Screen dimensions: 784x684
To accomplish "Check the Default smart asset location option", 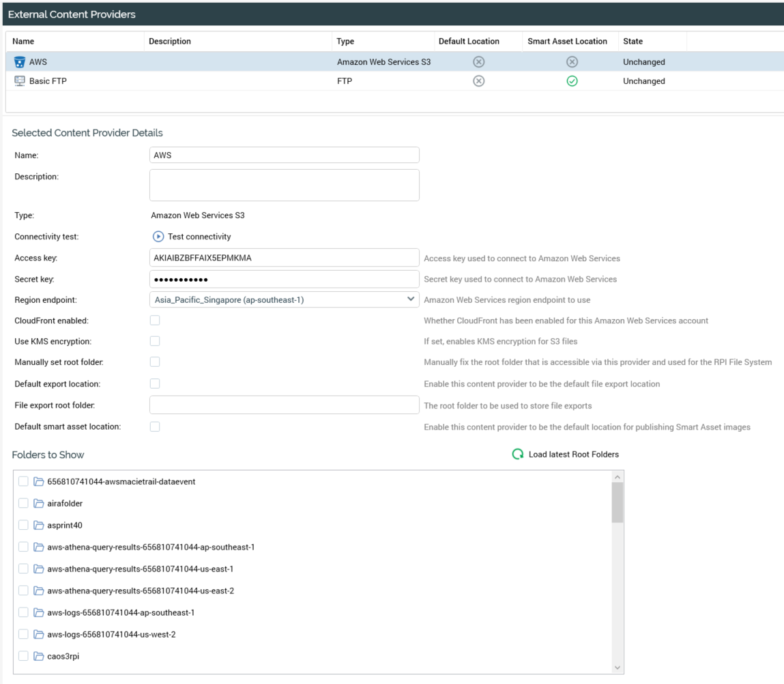I will click(x=154, y=426).
